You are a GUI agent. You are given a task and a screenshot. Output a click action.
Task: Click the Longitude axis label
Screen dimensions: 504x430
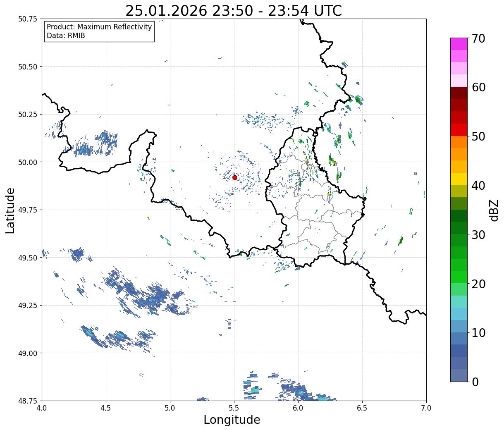232,420
